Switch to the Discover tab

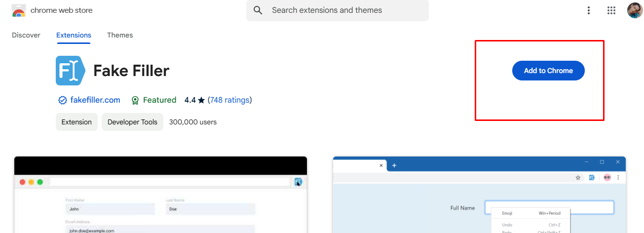(x=26, y=35)
